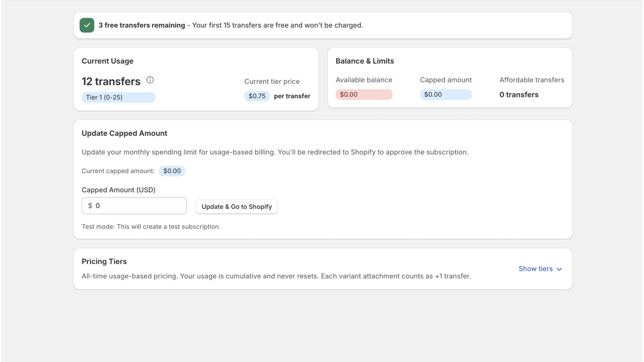
Task: Select the Current Usage card header
Action: coord(107,61)
